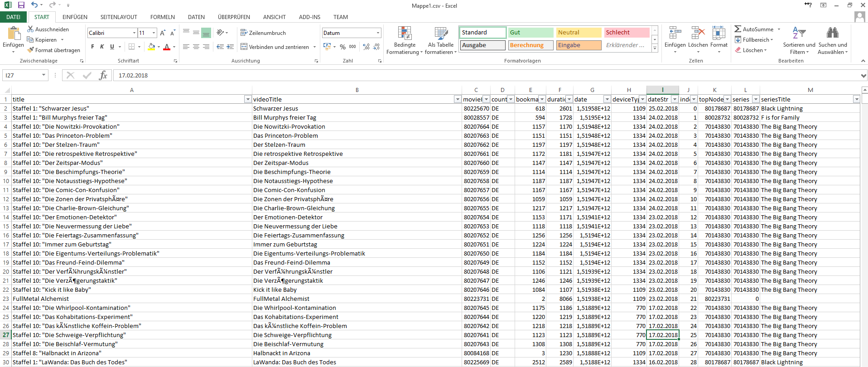The image size is (868, 367).
Task: Click the percent style icon
Action: coord(342,47)
